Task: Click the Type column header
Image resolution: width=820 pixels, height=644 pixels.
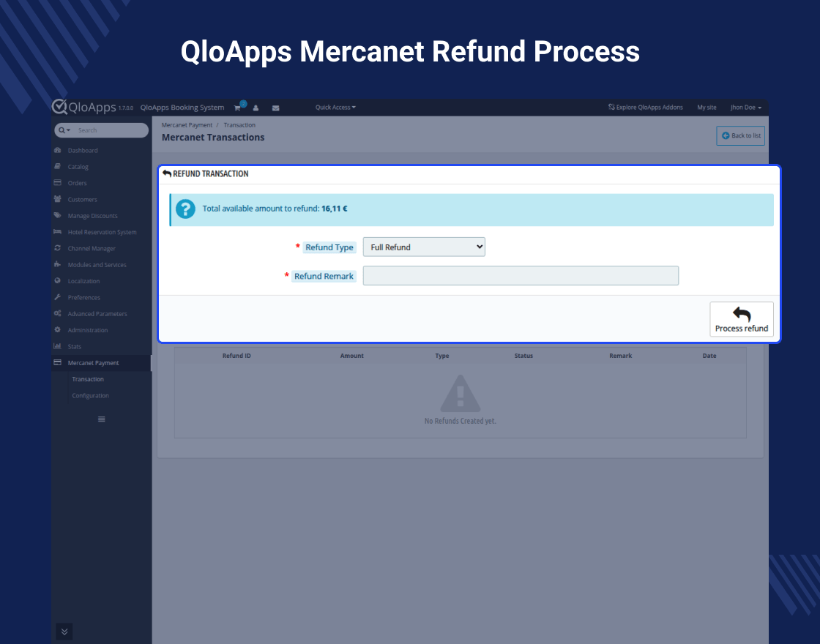Action: pos(442,356)
